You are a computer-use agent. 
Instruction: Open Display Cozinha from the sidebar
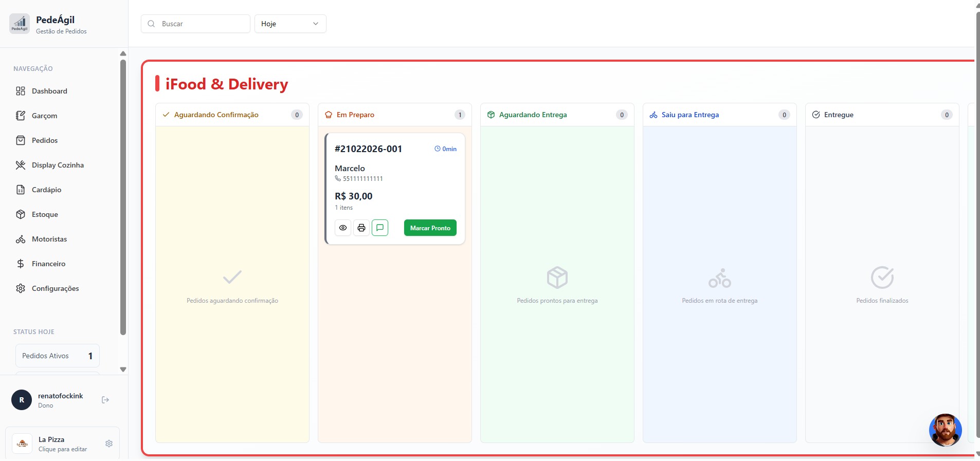(58, 165)
